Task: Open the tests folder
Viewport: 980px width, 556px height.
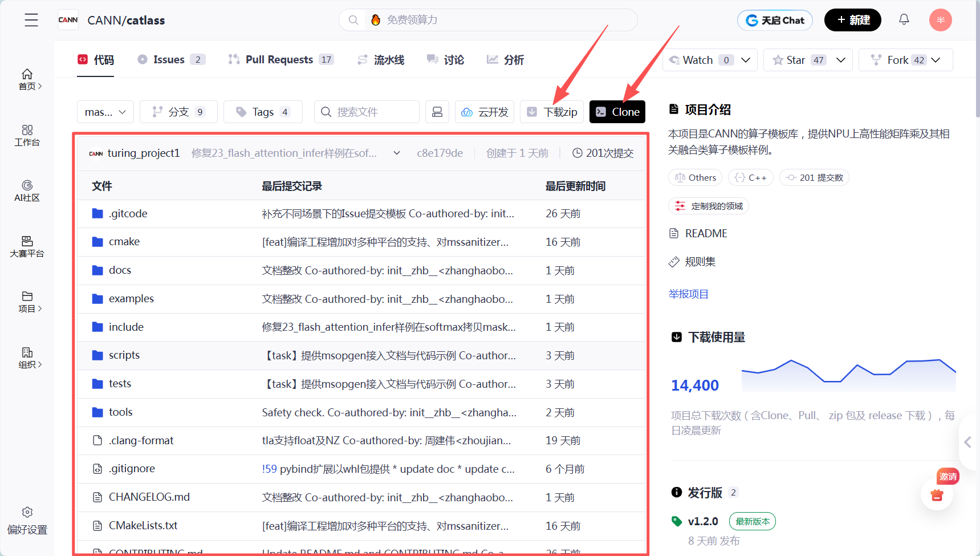Action: point(120,384)
